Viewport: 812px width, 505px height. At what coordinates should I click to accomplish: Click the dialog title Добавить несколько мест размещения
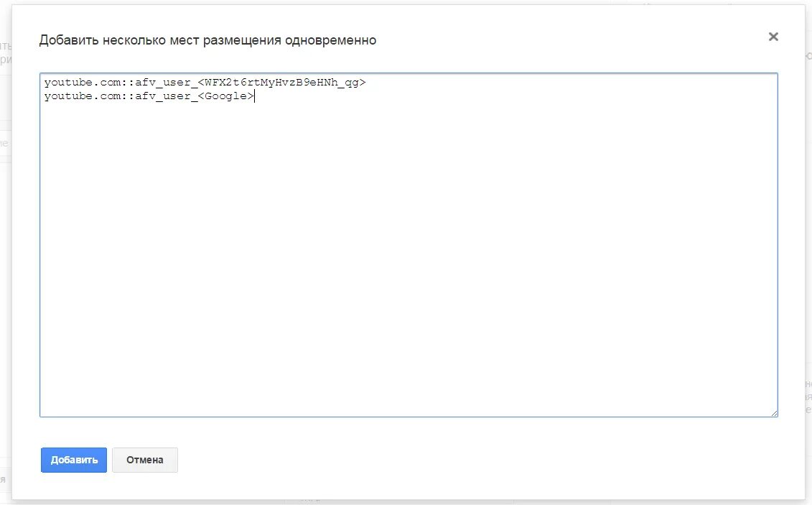tap(207, 40)
